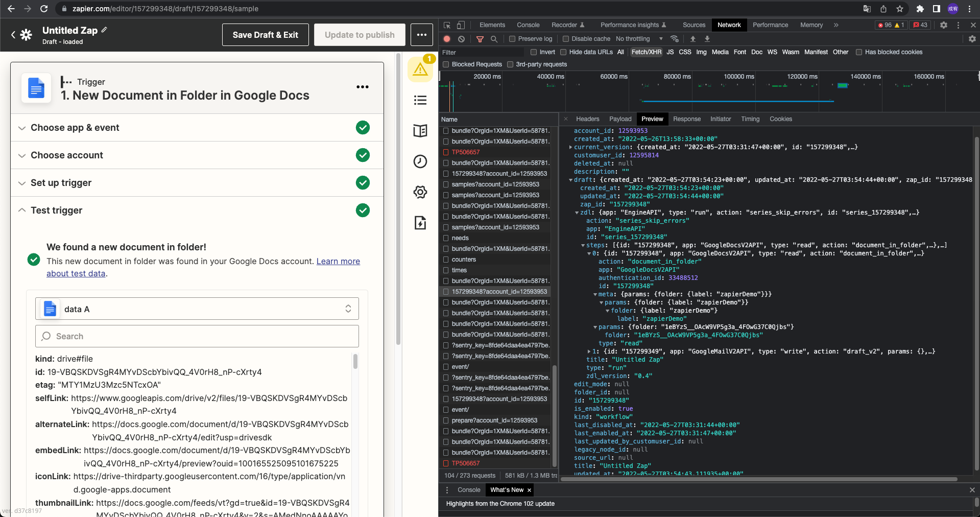Click the pencil icon to rename Zap

[104, 30]
